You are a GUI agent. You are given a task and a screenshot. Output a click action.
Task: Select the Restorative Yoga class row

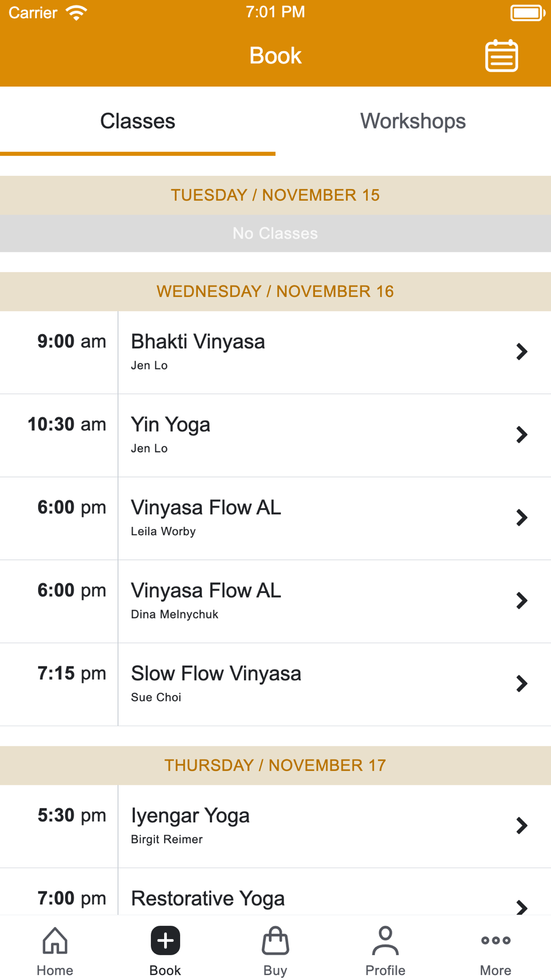pyautogui.click(x=275, y=898)
